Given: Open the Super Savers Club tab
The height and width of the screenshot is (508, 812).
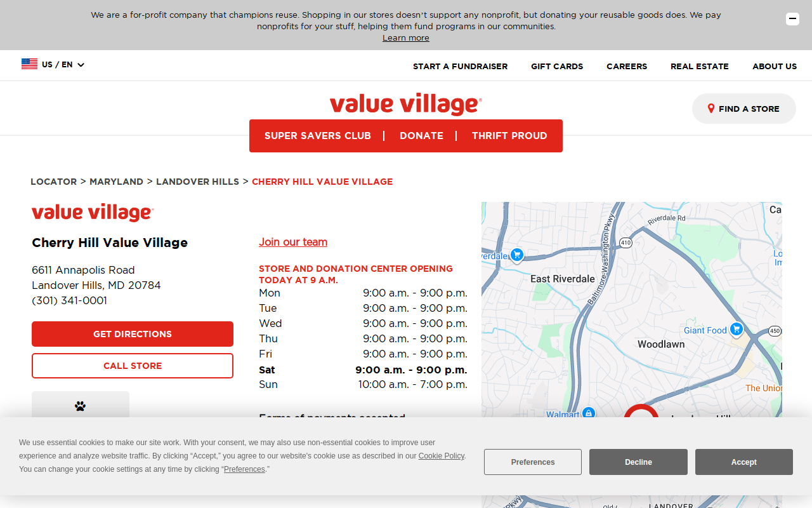Looking at the screenshot, I should [x=317, y=136].
